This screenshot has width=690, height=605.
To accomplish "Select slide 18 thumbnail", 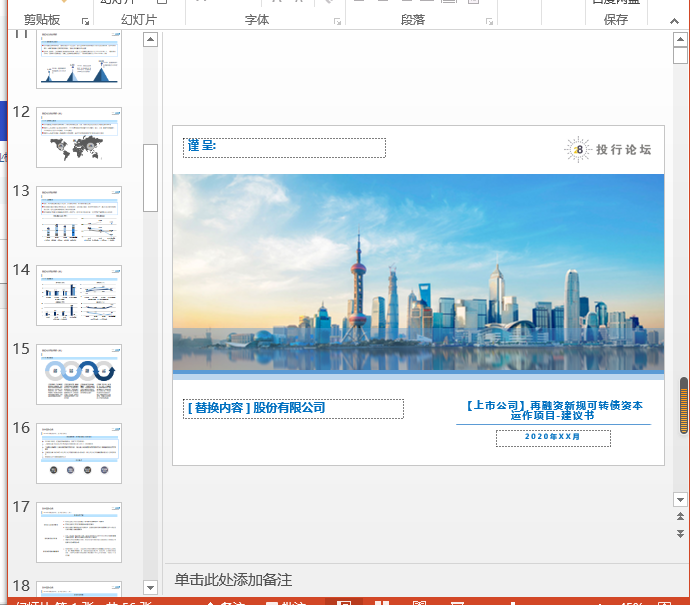I will [x=79, y=589].
